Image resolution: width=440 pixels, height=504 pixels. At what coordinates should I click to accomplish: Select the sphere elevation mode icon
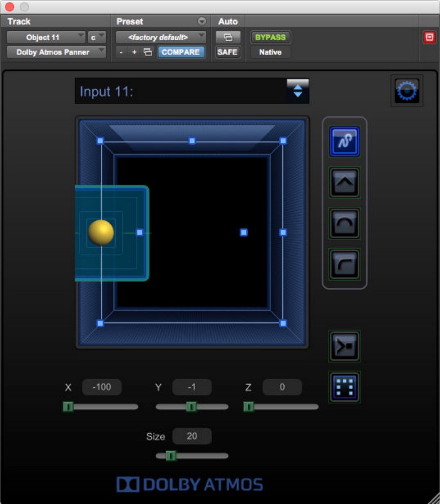pyautogui.click(x=344, y=223)
